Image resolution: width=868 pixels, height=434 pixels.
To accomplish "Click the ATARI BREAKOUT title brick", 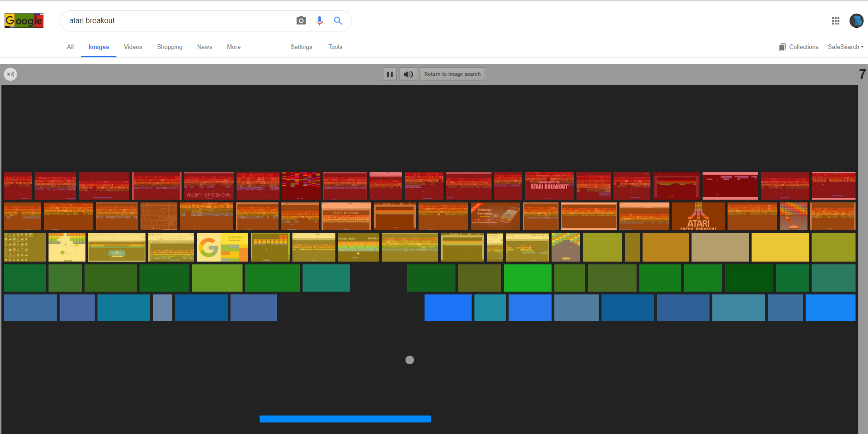I will click(549, 186).
